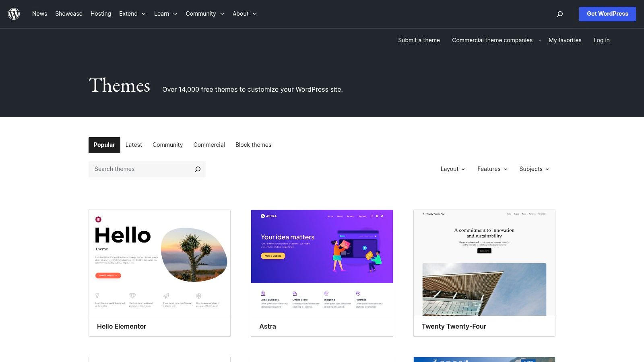Open the Submit a theme link
This screenshot has height=362, width=644.
pos(419,40)
